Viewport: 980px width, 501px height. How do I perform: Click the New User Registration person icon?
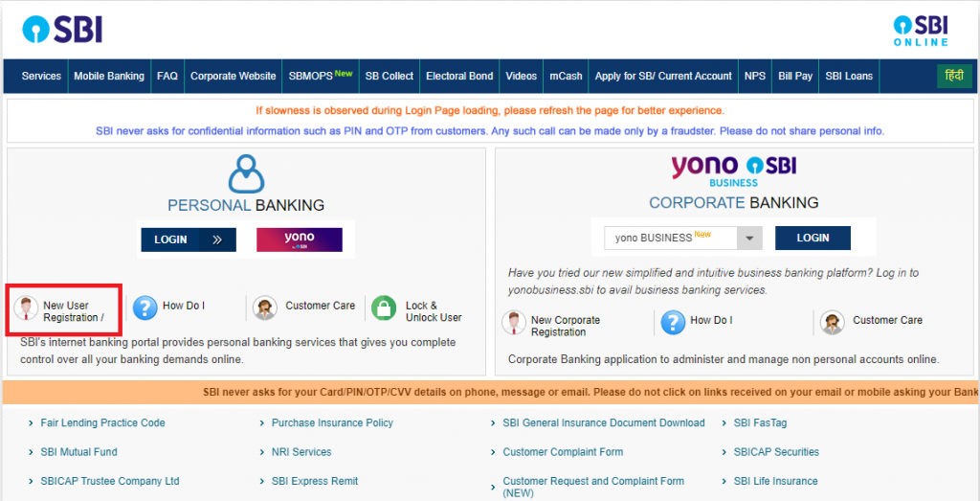tap(26, 308)
